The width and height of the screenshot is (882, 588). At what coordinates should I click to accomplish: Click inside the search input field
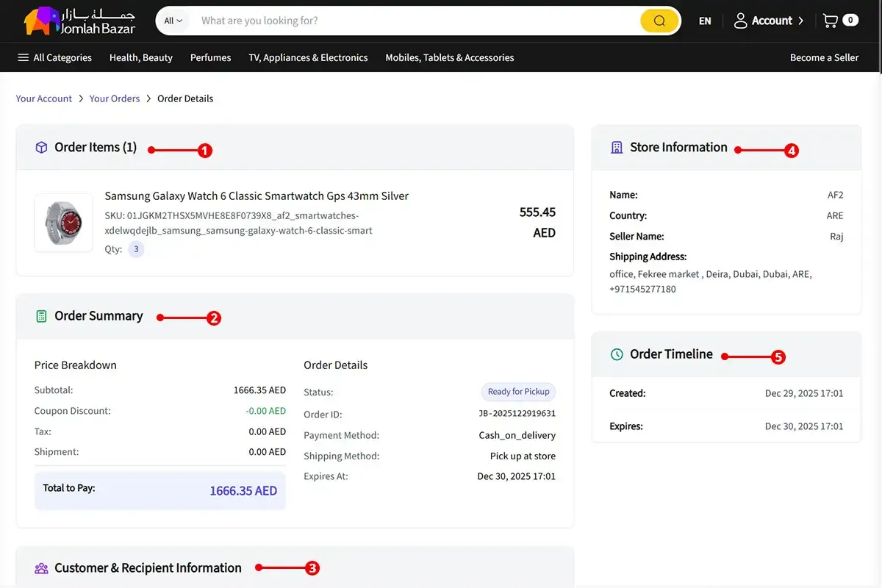[412, 21]
